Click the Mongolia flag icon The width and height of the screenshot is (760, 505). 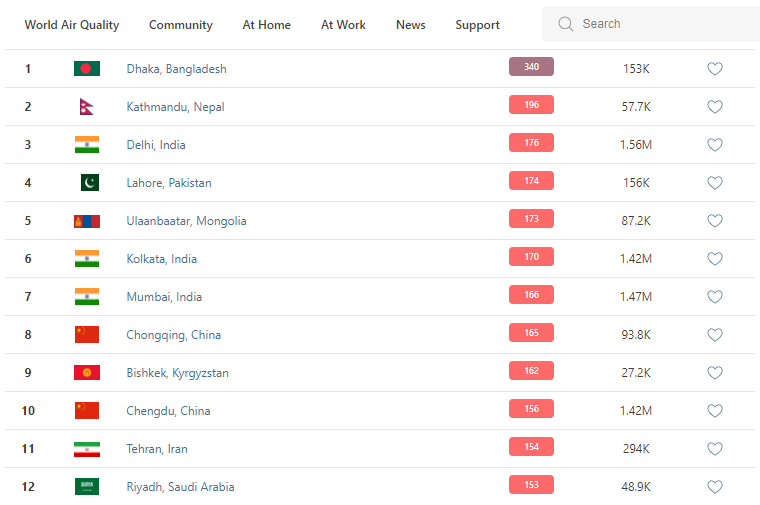click(x=87, y=221)
